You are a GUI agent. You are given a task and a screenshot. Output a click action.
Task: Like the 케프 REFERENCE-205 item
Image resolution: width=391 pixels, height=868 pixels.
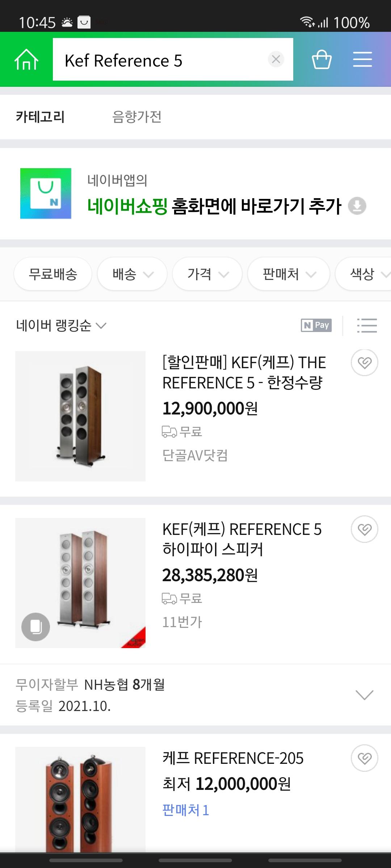(x=364, y=758)
